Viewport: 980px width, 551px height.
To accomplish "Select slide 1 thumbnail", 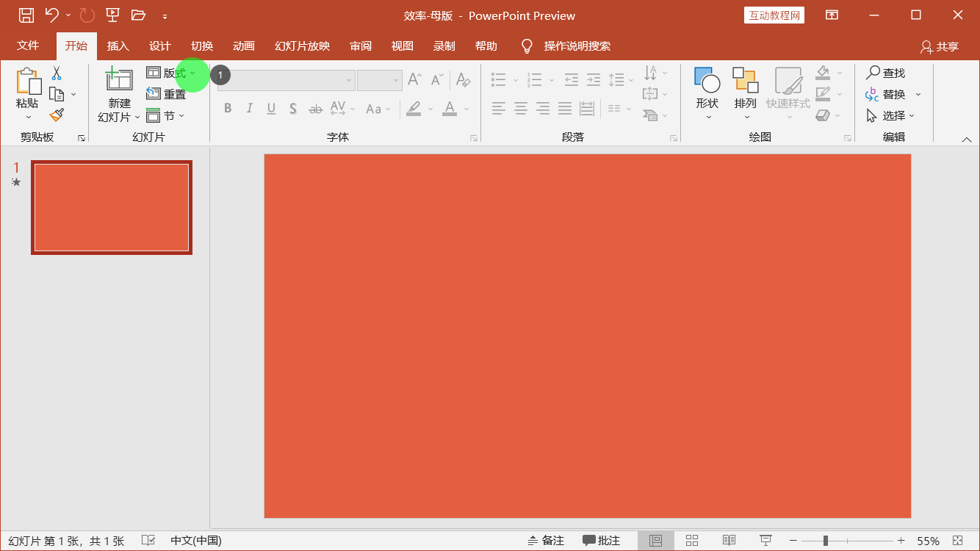I will (x=112, y=207).
